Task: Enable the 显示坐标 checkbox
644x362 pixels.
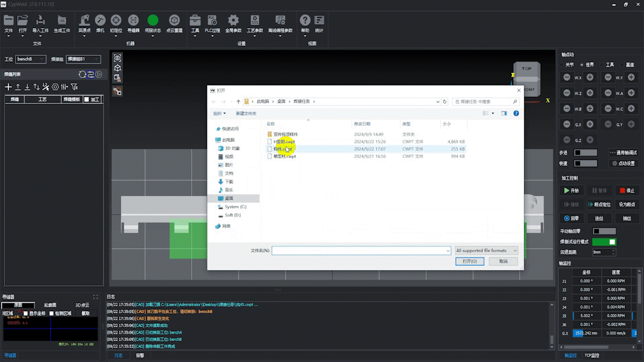Action: 26,313
